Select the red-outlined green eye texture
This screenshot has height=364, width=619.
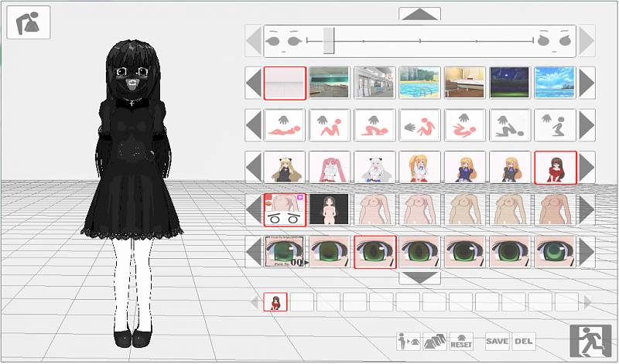coord(374,252)
